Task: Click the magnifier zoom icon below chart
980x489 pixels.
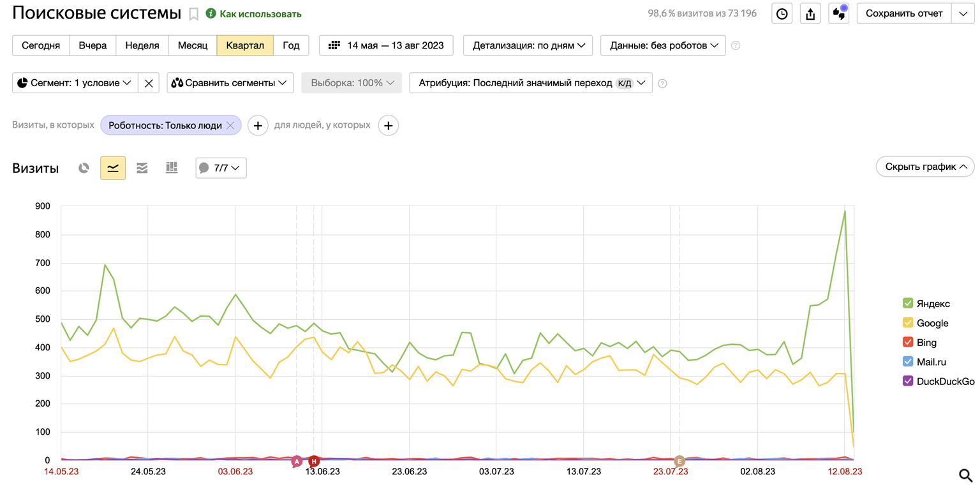Action: coord(965,474)
